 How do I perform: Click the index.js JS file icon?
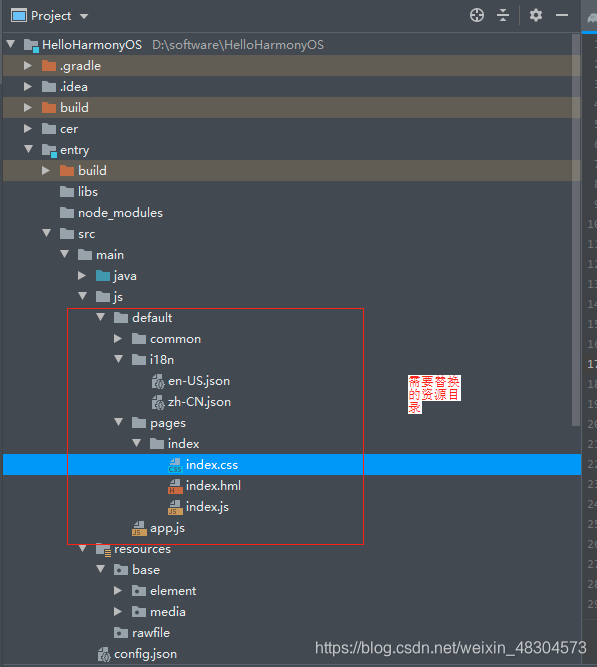(175, 507)
